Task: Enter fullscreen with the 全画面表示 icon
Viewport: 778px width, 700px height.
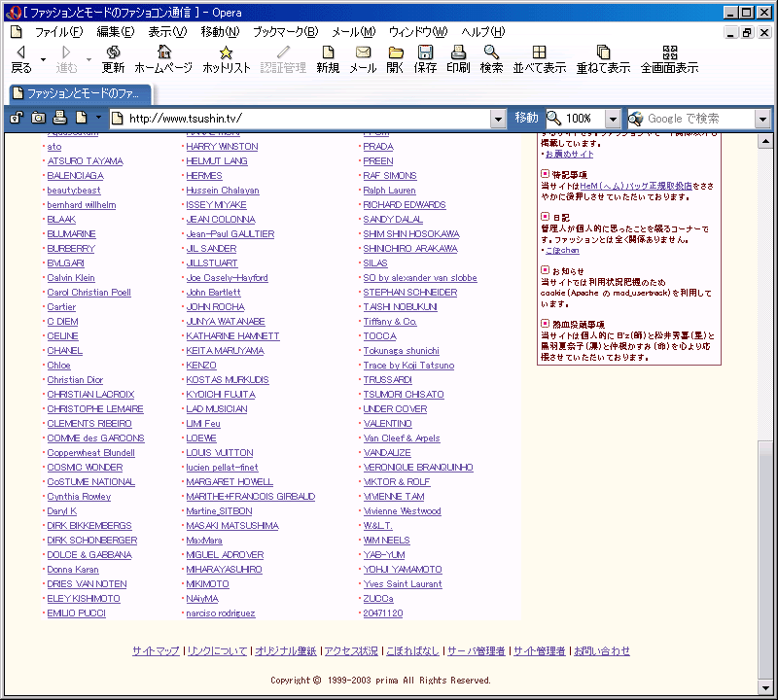Action: [669, 59]
